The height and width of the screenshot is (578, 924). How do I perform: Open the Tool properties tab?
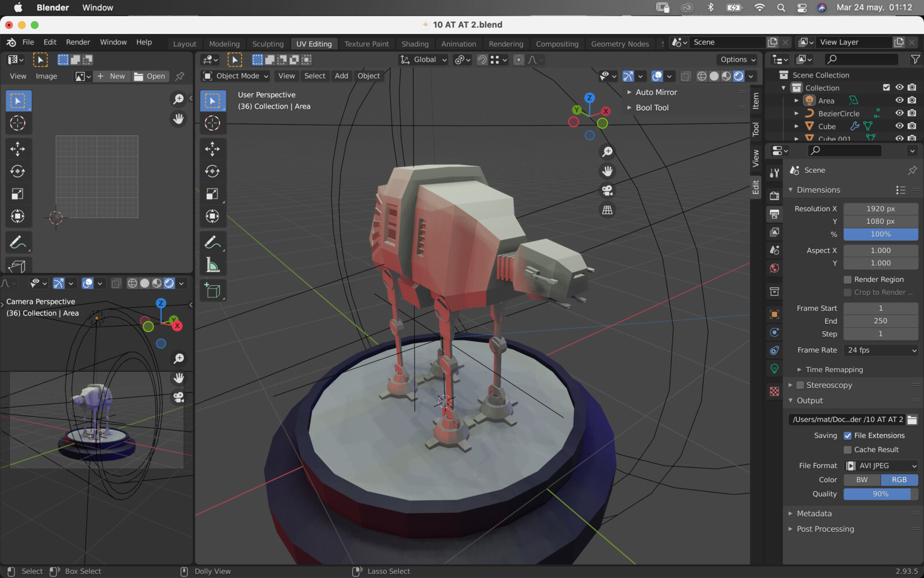(774, 172)
